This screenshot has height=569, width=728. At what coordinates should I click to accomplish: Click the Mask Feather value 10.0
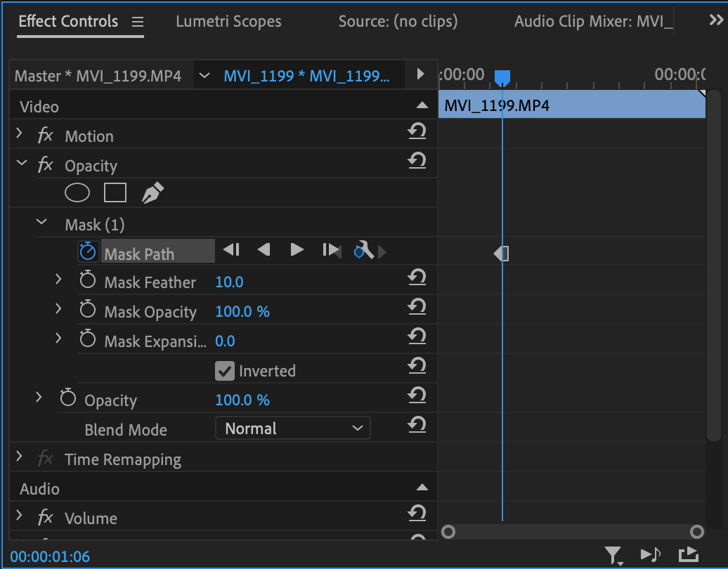point(229,282)
